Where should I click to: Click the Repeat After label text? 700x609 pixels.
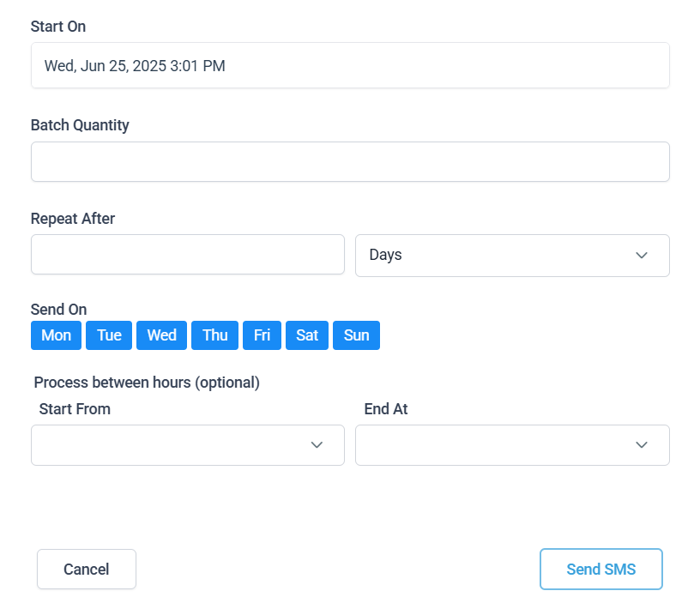73,219
